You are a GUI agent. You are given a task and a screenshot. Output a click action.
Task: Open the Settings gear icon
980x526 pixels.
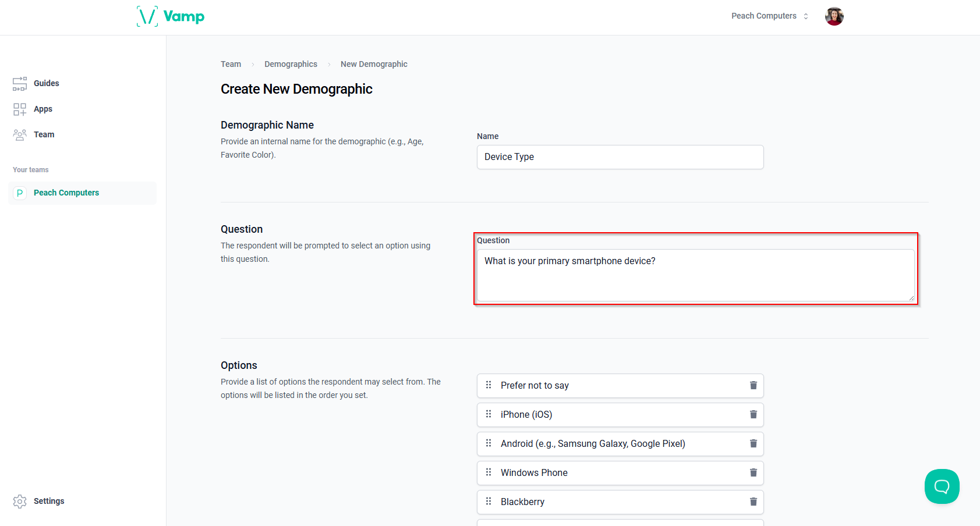point(20,501)
